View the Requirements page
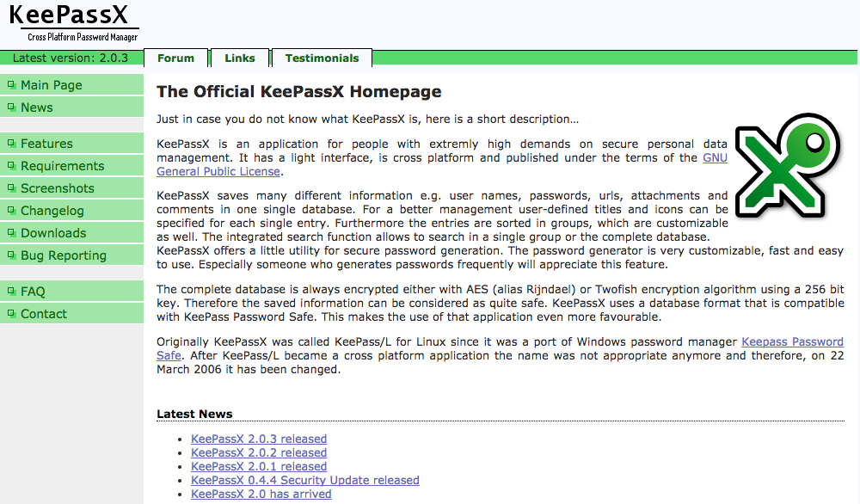 [x=72, y=166]
